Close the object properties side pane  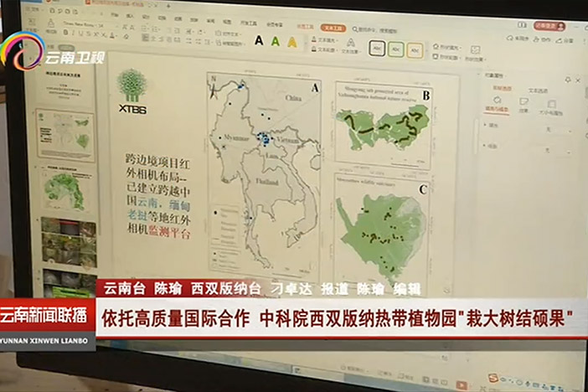point(577,81)
